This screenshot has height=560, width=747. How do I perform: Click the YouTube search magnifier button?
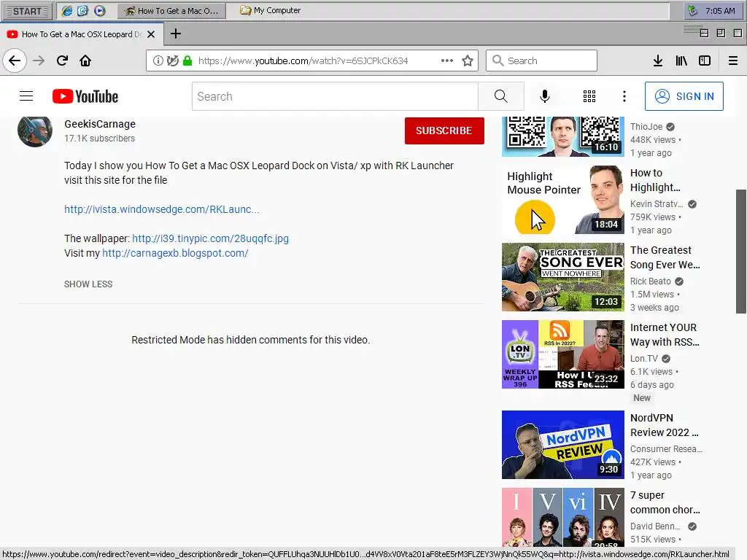(x=500, y=96)
